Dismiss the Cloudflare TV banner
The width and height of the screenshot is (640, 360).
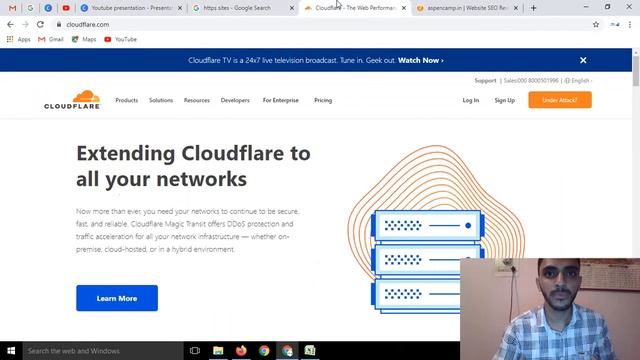[x=583, y=60]
